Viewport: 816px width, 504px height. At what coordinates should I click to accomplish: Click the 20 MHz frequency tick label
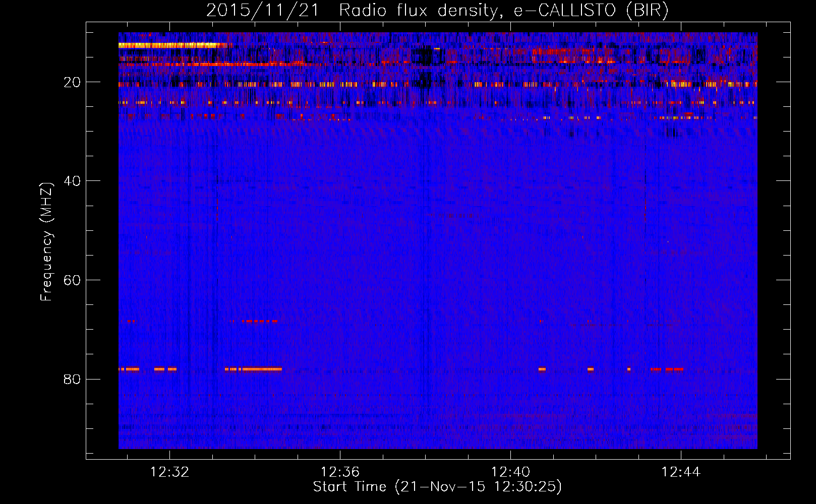click(x=73, y=82)
